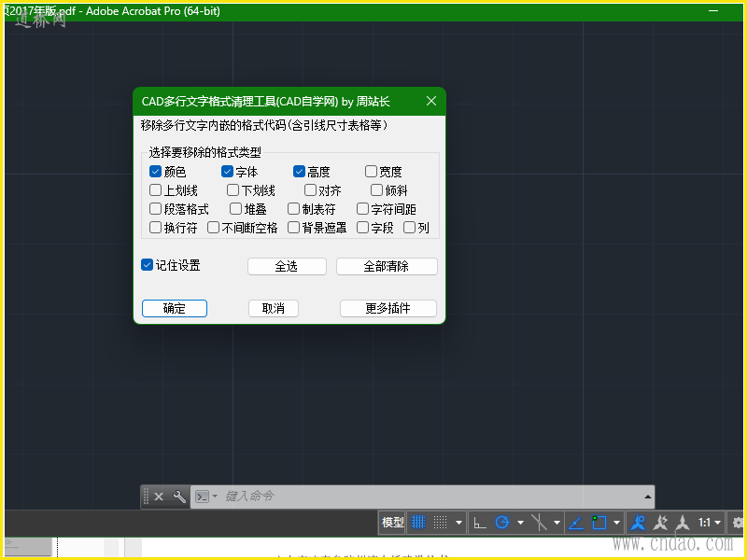Switch to 模型 model space tab
Image resolution: width=747 pixels, height=560 pixels.
pos(393,523)
